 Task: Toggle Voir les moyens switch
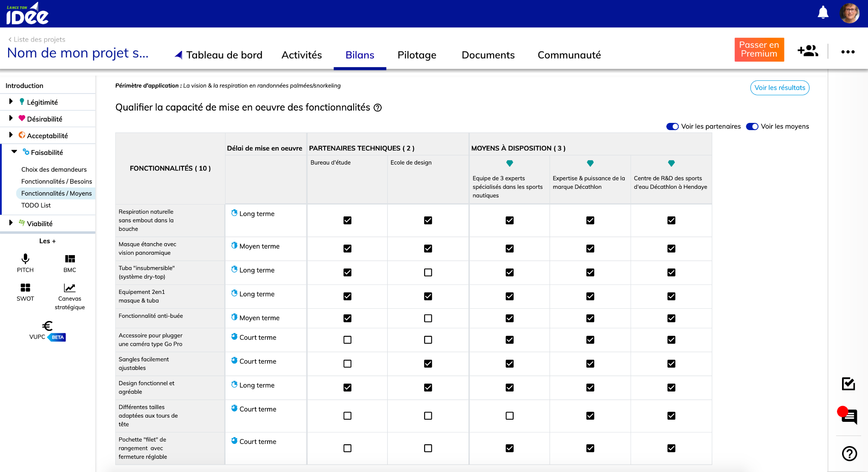click(x=752, y=127)
